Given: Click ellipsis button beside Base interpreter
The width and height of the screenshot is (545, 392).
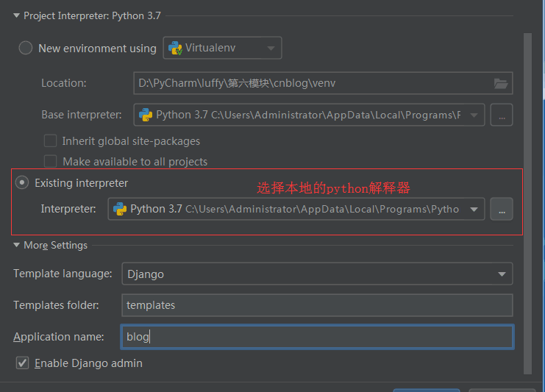Looking at the screenshot, I should [x=501, y=115].
